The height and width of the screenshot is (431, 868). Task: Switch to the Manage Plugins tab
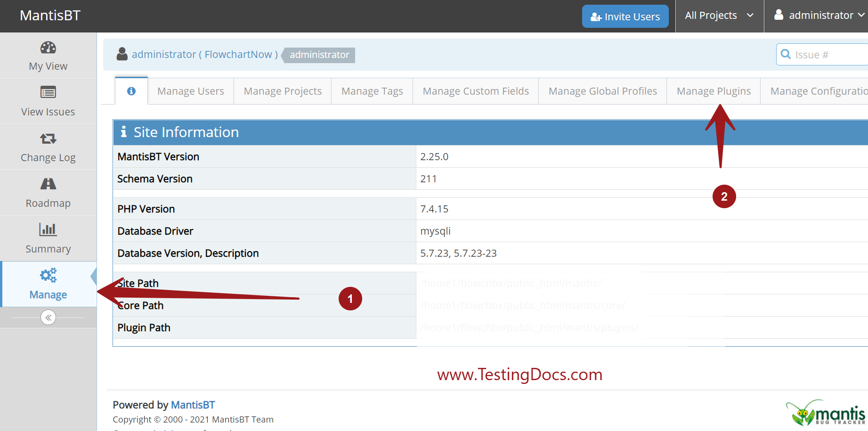click(714, 91)
